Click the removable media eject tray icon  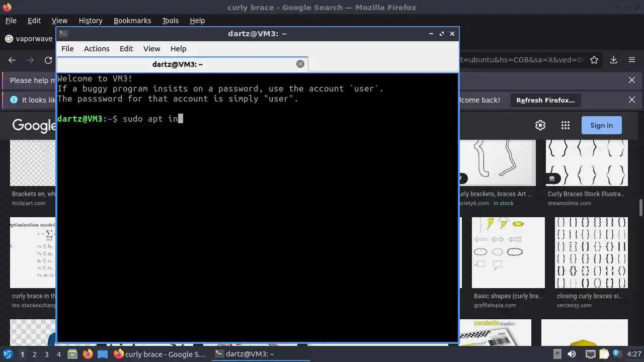tap(557, 354)
